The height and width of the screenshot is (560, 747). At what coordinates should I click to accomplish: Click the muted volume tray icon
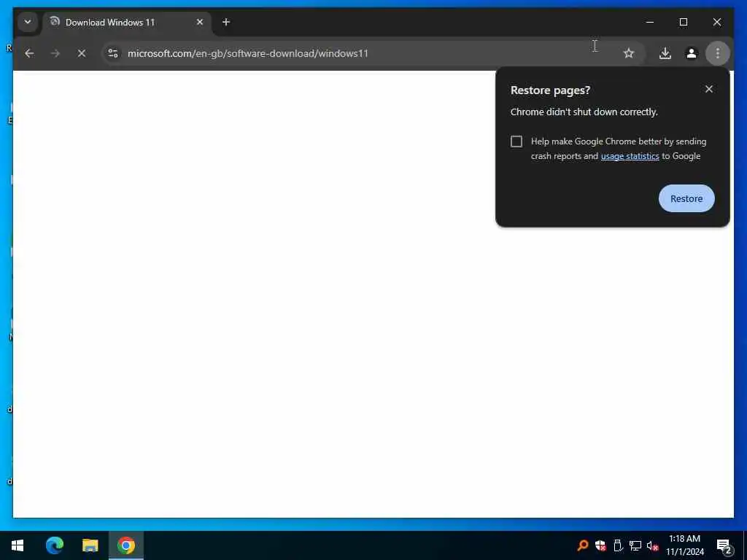pos(652,545)
